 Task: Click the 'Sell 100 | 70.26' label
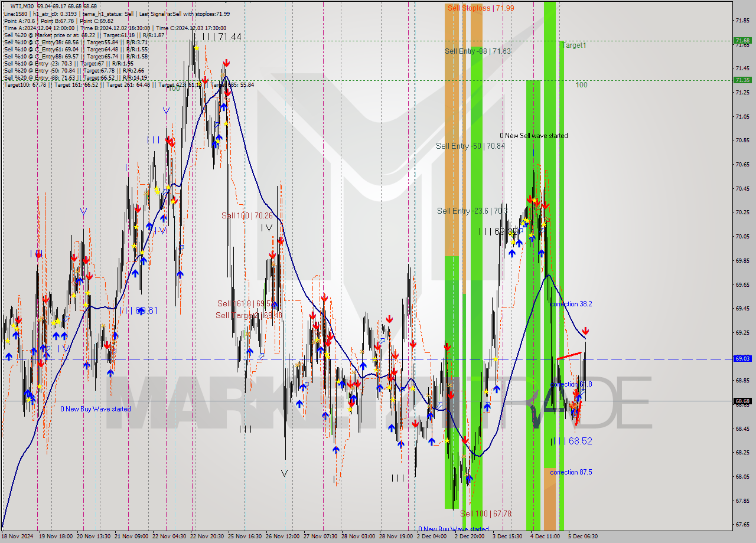pyautogui.click(x=247, y=216)
